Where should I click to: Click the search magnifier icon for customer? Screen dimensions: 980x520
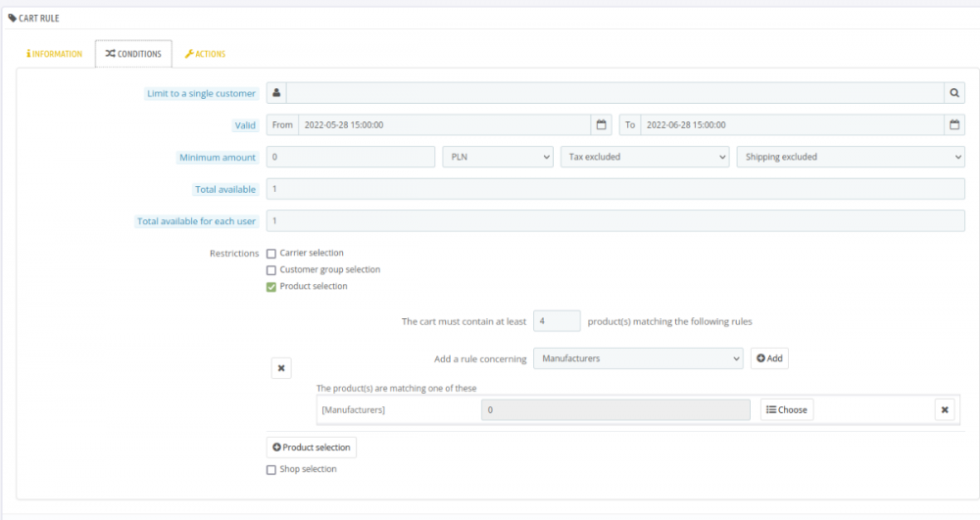954,93
